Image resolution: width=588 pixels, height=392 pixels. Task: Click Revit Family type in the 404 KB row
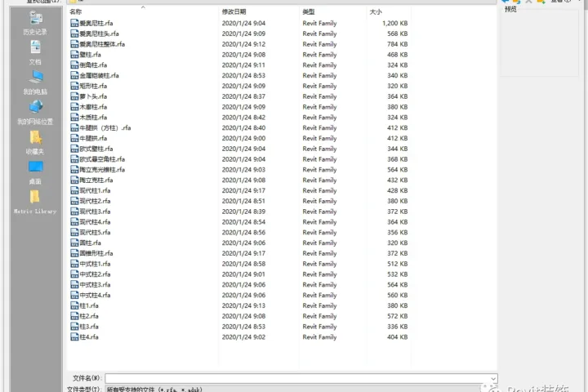tap(319, 337)
